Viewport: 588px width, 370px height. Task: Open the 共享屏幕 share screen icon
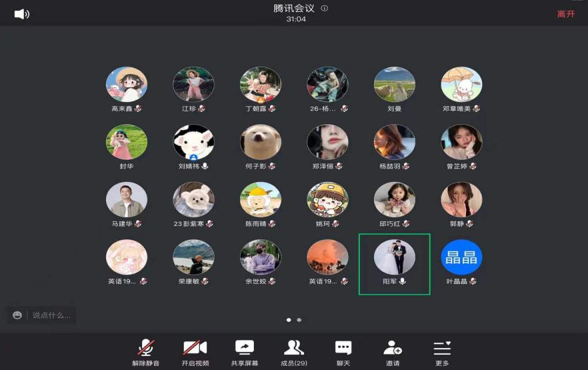pos(245,347)
